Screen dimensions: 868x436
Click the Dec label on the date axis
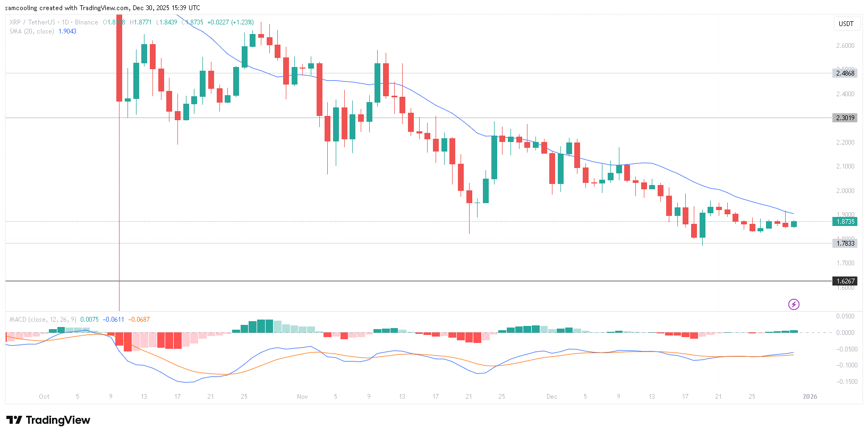click(552, 397)
